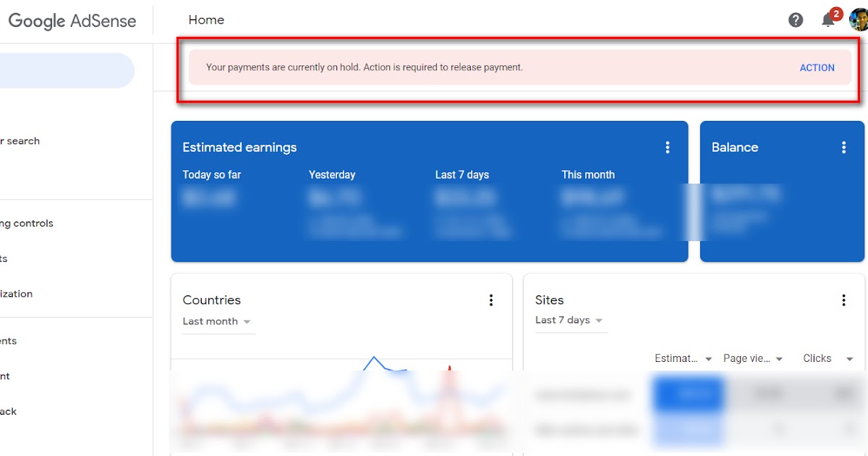Click ACTION to release held payment
This screenshot has width=868, height=456.
click(x=817, y=67)
